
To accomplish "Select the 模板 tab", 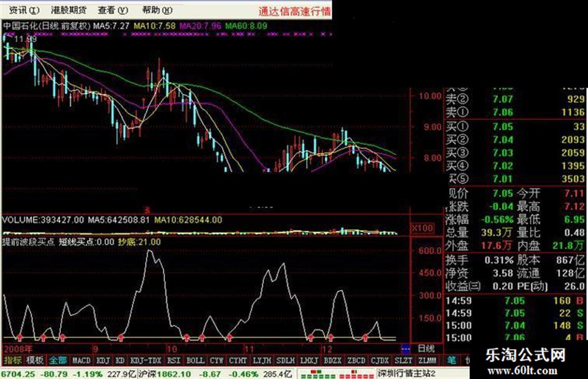I will point(35,360).
